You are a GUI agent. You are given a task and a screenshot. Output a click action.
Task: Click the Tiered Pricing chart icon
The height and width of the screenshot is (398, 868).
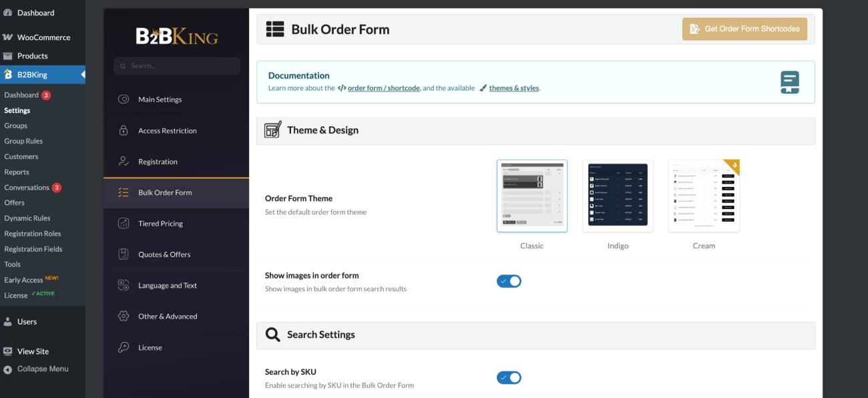click(x=124, y=224)
